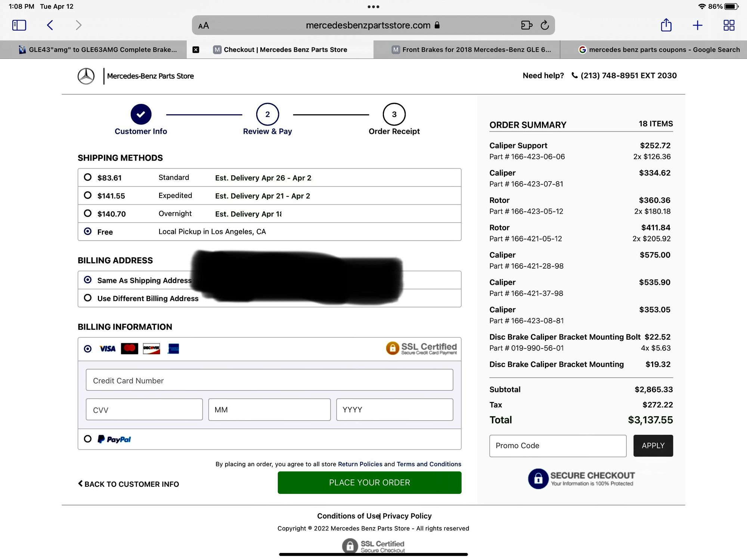Choose Overnight shipping for $140.70

88,213
